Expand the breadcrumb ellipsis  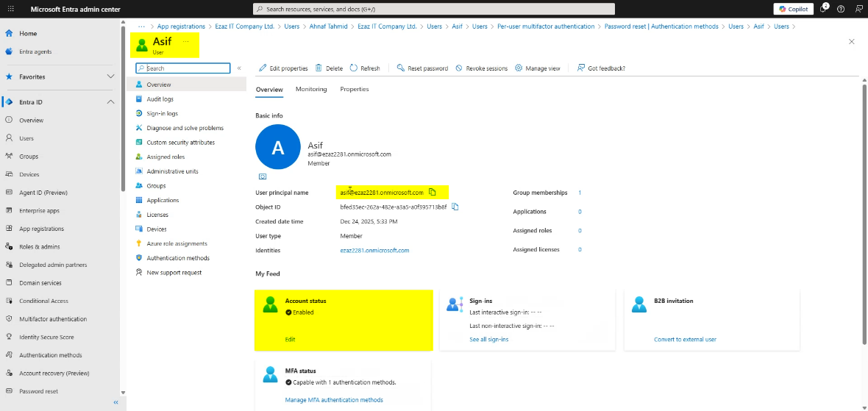tap(142, 26)
